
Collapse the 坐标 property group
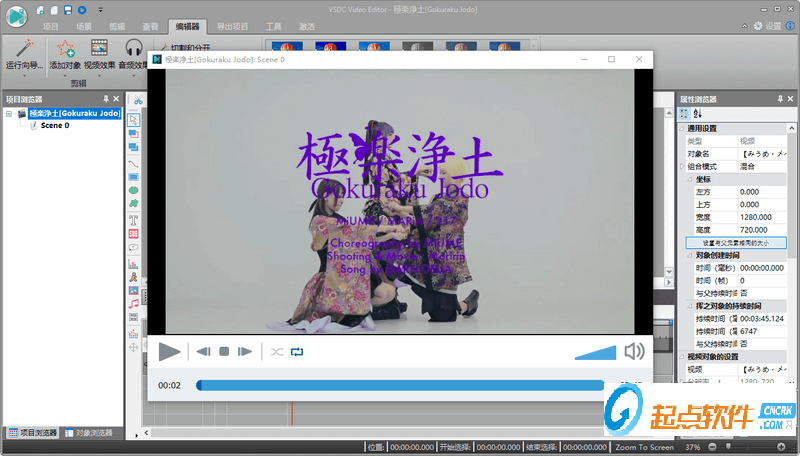click(690, 179)
